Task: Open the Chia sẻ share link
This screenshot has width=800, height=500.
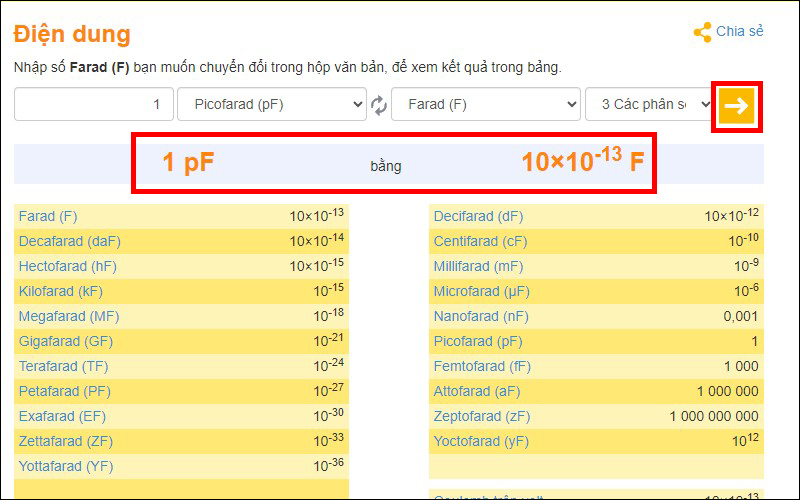Action: [x=739, y=32]
